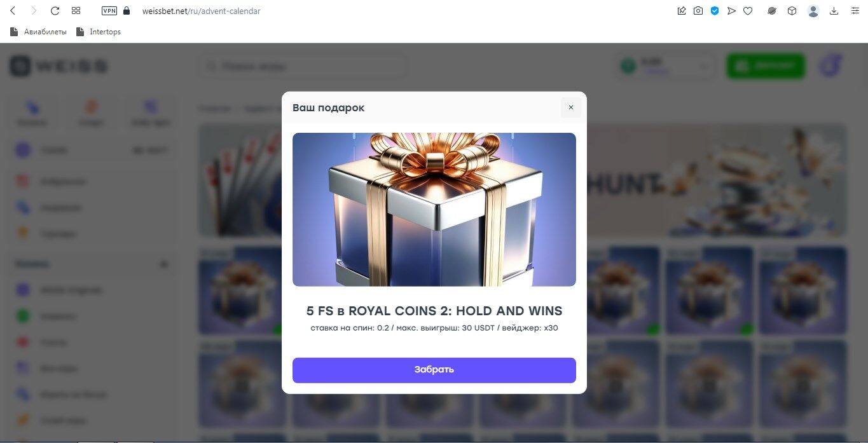Open the Intertops bookmark

98,32
